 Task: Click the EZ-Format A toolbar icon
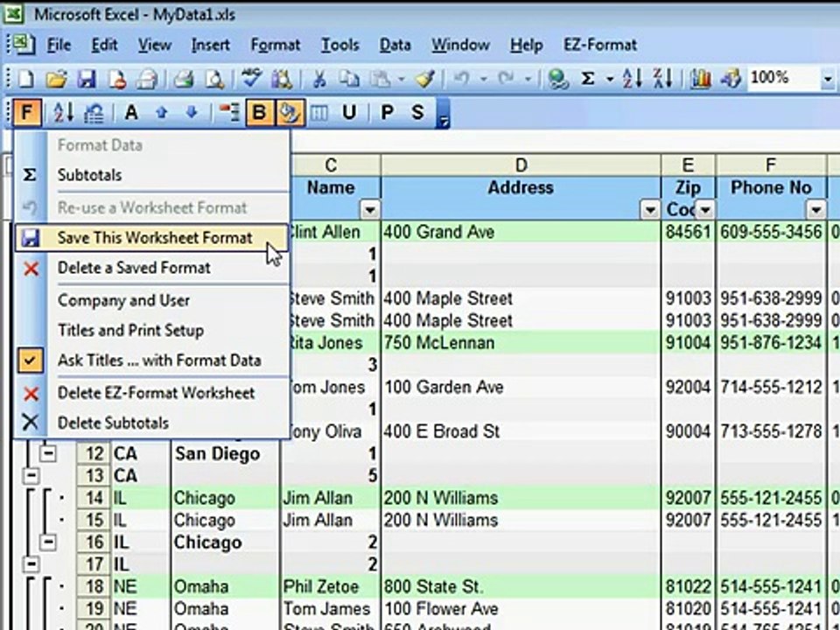coord(131,113)
